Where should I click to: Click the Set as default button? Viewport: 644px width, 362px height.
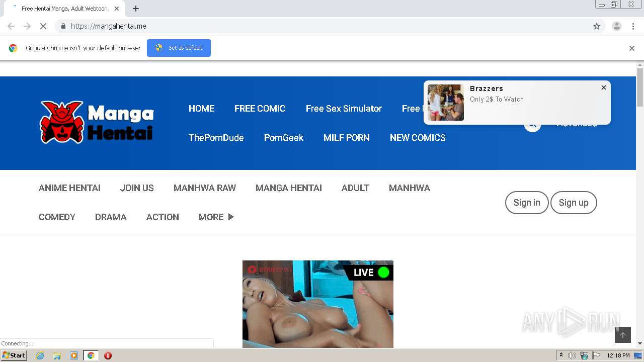tap(179, 48)
